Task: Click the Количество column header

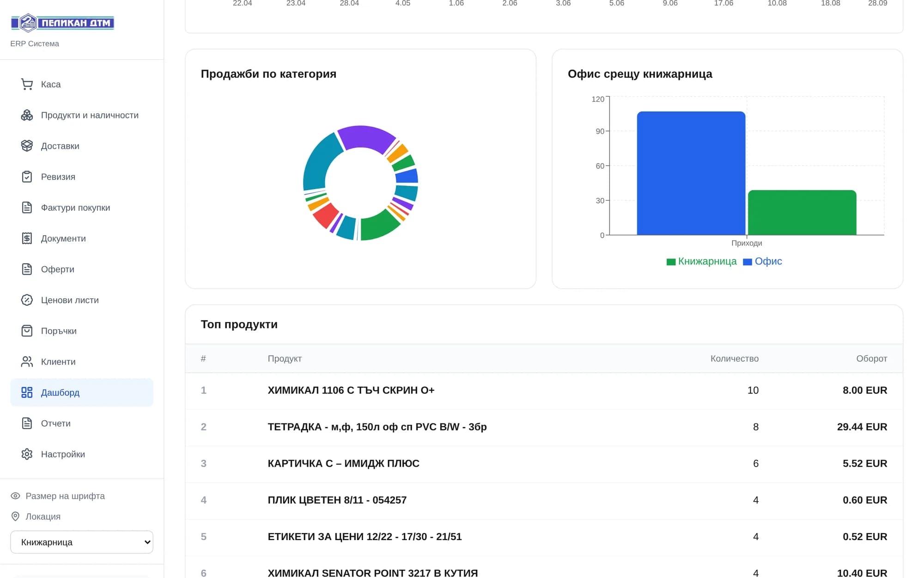Action: pyautogui.click(x=735, y=358)
